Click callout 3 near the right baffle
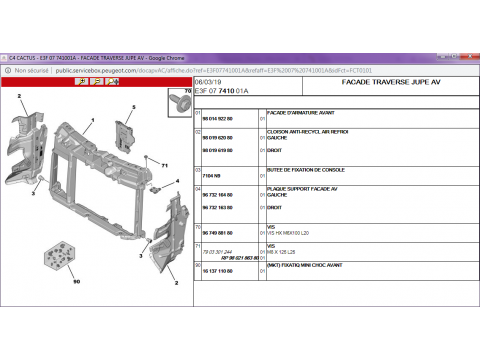 (141, 256)
